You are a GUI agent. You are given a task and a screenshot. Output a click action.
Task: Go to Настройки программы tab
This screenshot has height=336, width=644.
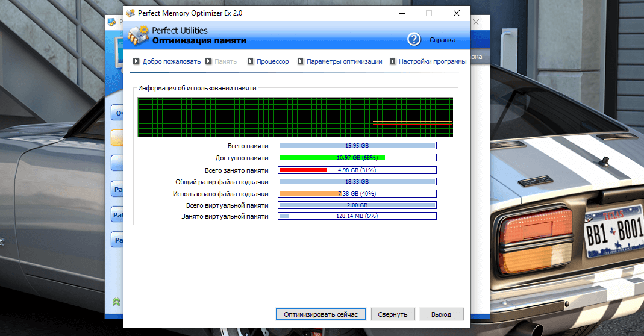(x=432, y=61)
